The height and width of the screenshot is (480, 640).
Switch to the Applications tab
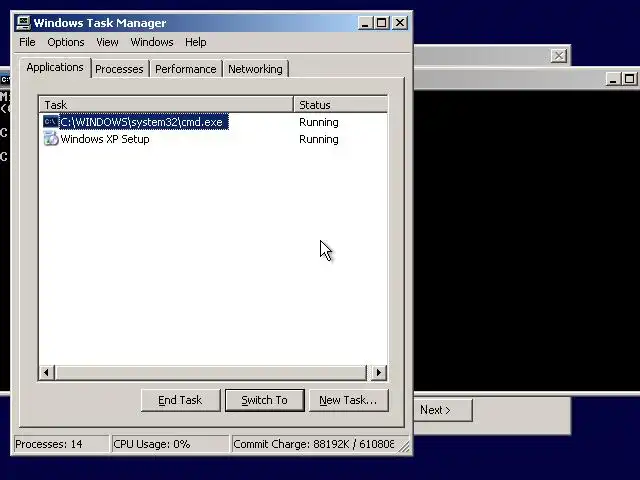[55, 67]
